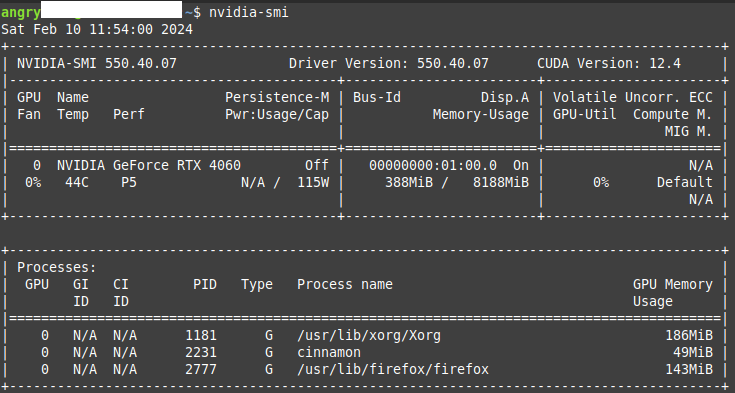Viewport: 735px width, 393px height.
Task: Click the NVIDIA-SMI 550.40.07 version text
Action: [x=97, y=63]
